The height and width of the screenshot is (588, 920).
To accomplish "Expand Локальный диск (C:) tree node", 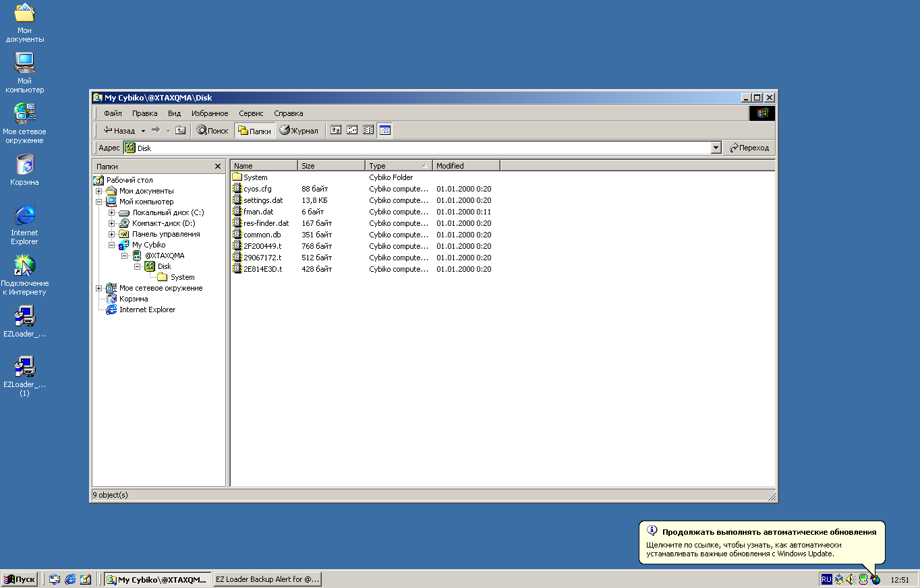I will point(111,212).
